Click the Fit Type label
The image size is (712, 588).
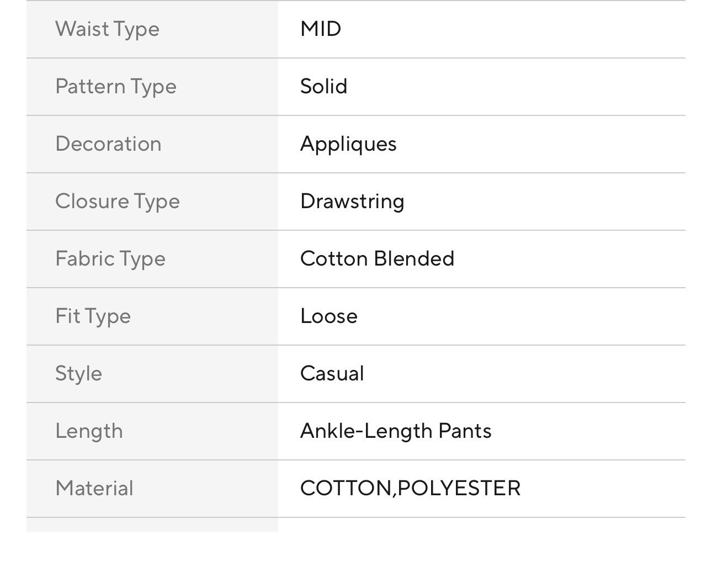click(93, 316)
